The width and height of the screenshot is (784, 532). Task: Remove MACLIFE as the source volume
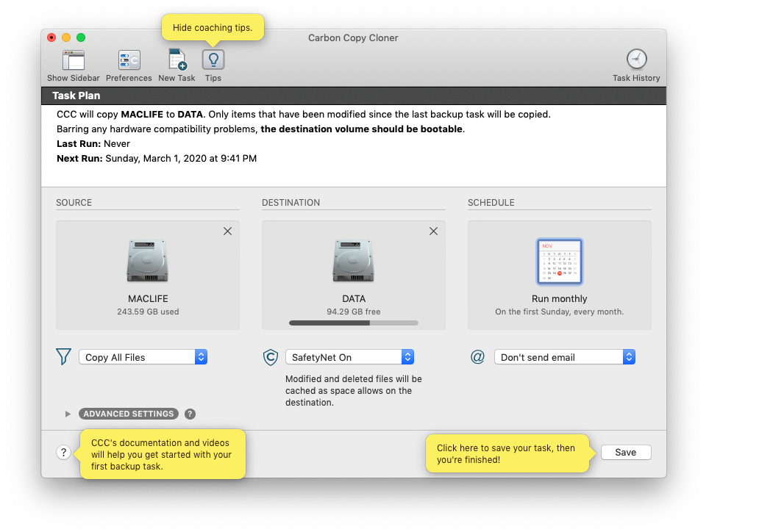(227, 231)
